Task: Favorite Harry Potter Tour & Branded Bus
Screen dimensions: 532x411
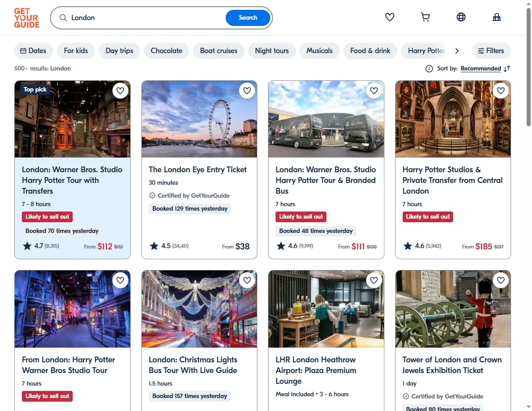Action: (x=374, y=91)
